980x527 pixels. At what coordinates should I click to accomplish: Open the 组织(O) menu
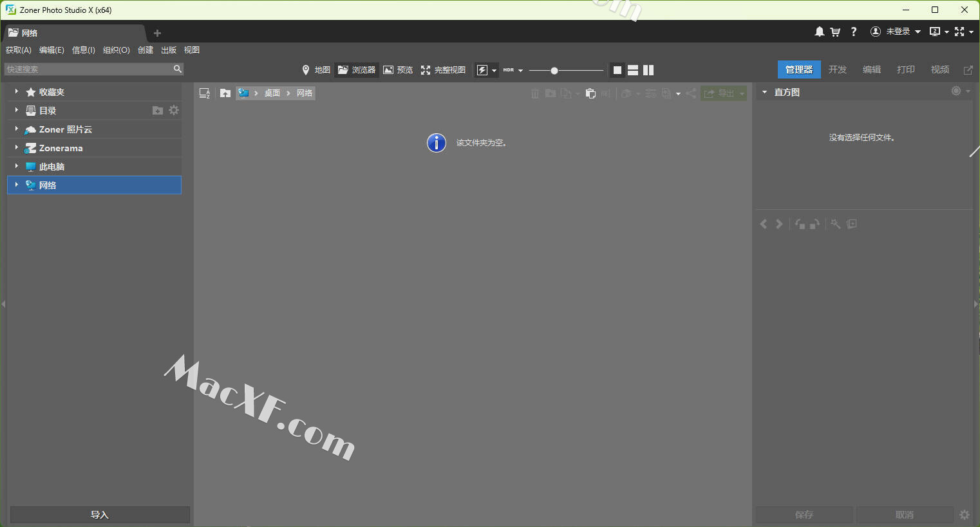coord(117,50)
